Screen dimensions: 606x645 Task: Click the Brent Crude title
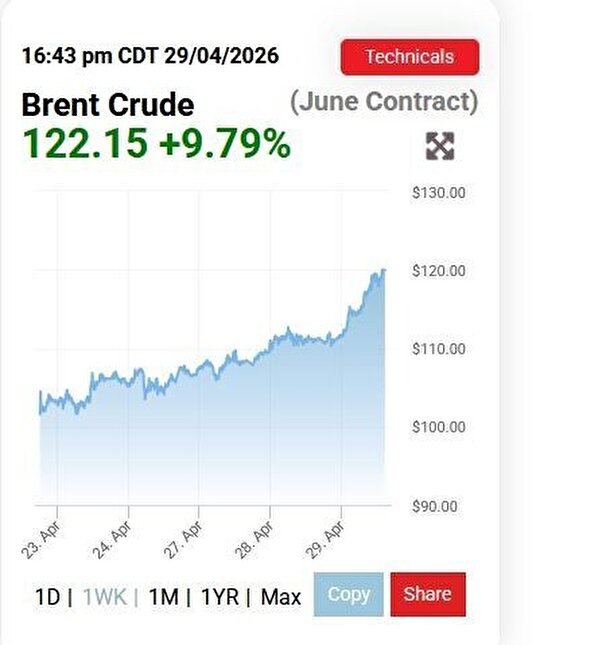click(108, 105)
